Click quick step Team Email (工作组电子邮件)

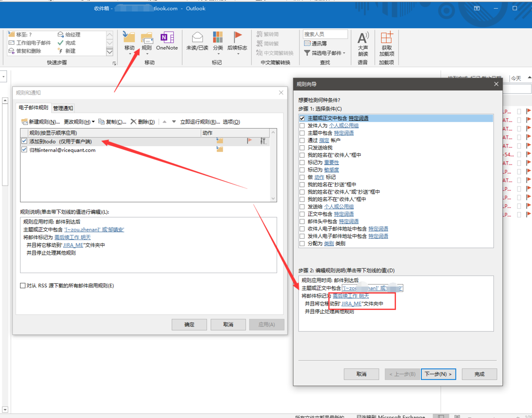pos(30,42)
